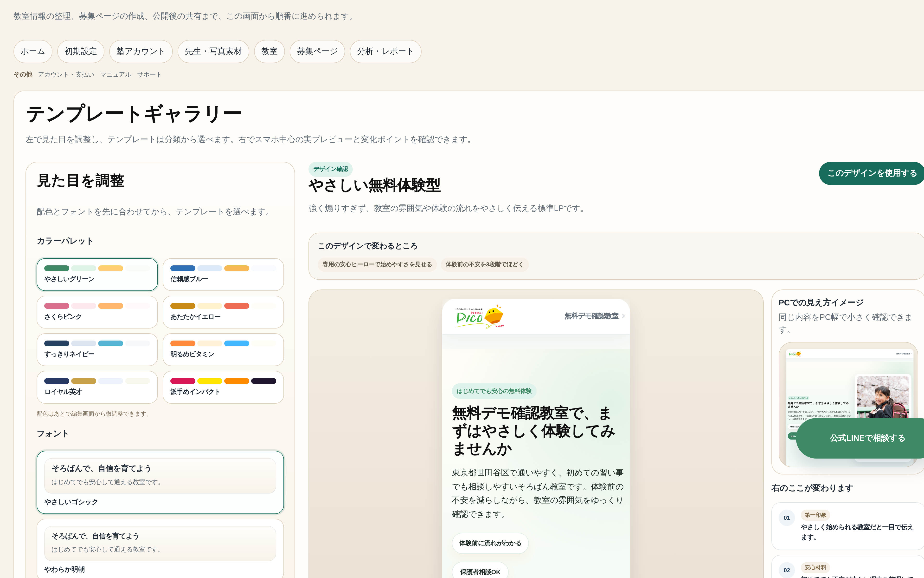Screen dimensions: 924x578
Task: Click the テンプレートギャラリー heading
Action: point(134,114)
